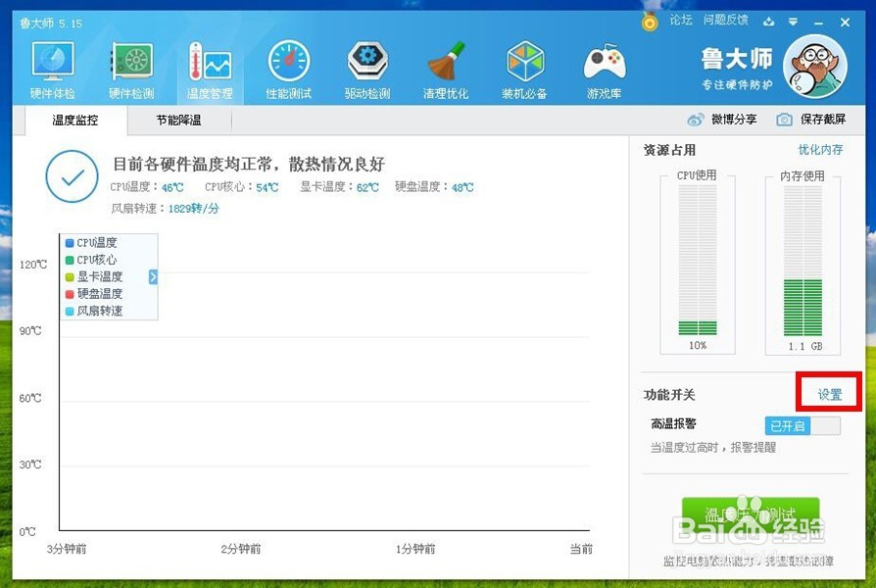This screenshot has width=876, height=588.
Task: Switch to 节能降温 tab
Action: [178, 121]
